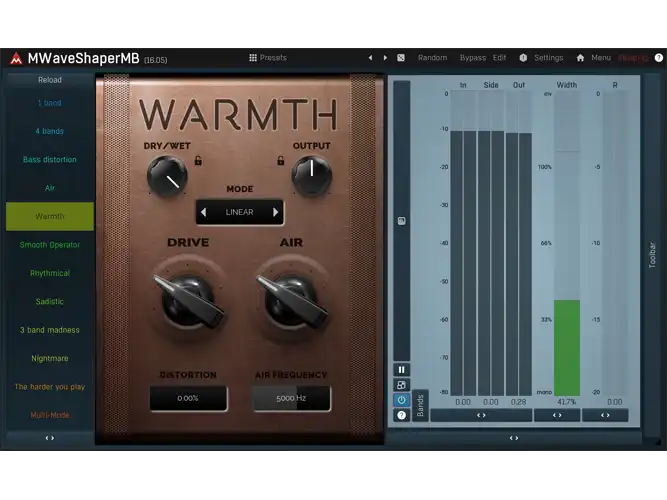Click the Air chicken-head knob
Screen dimensions: 667x500
[292, 300]
